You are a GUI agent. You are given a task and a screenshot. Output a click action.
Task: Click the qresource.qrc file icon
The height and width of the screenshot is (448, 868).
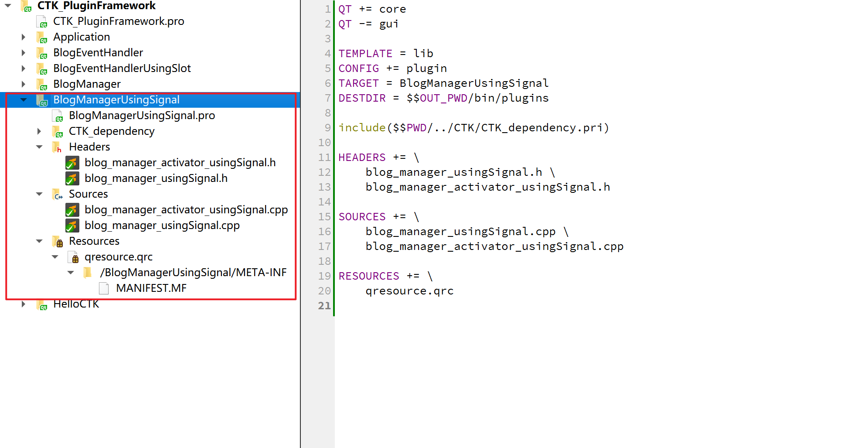click(73, 257)
